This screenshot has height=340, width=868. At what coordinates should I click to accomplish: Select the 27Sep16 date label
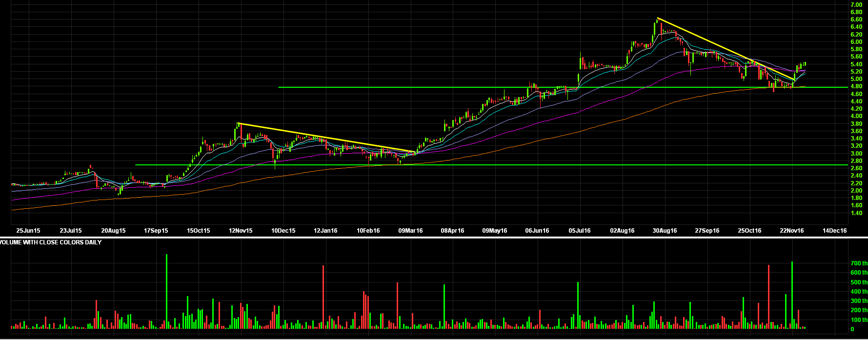click(707, 231)
